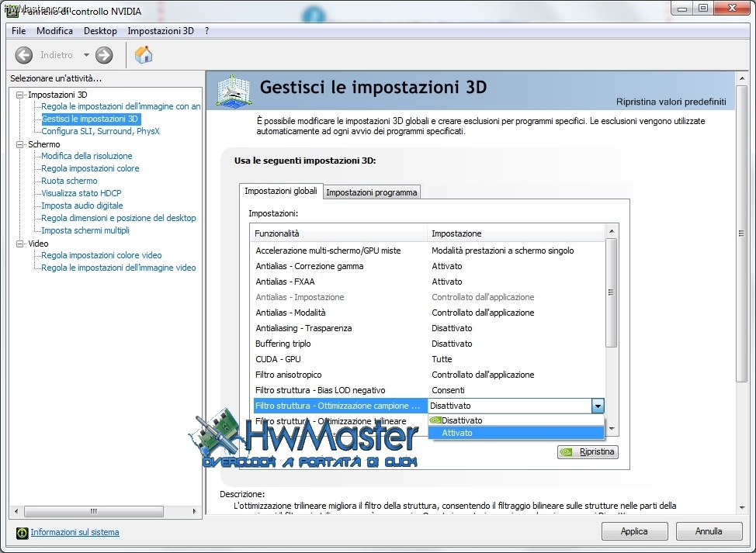Click the Ripristina button
This screenshot has width=756, height=553.
tap(588, 452)
